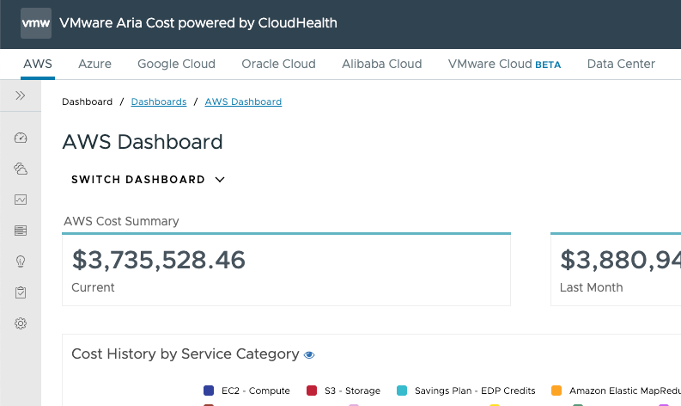Click the Dashboard breadcrumb root text
Viewport: 681px width, 406px height.
click(87, 102)
